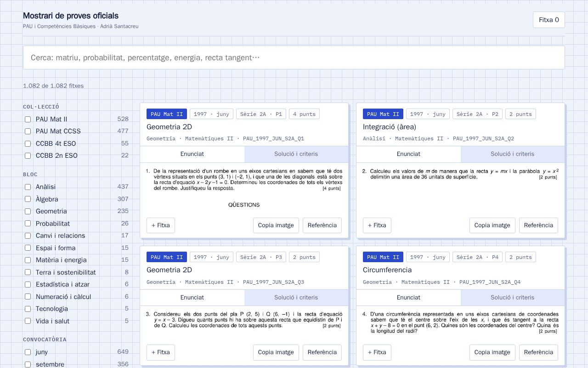588x368 pixels.
Task: Filter by the juny convocatòria
Action: pyautogui.click(x=28, y=352)
